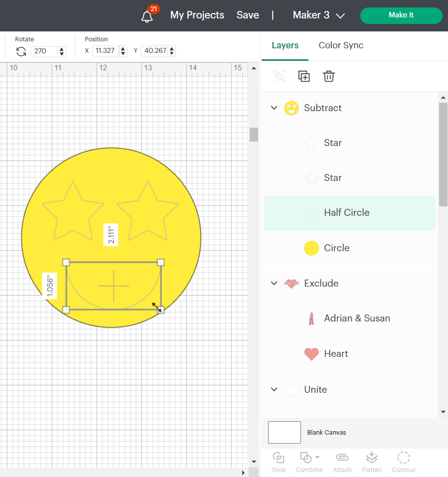Open the notifications bell icon
Viewport: 448px width, 477px height.
point(147,16)
